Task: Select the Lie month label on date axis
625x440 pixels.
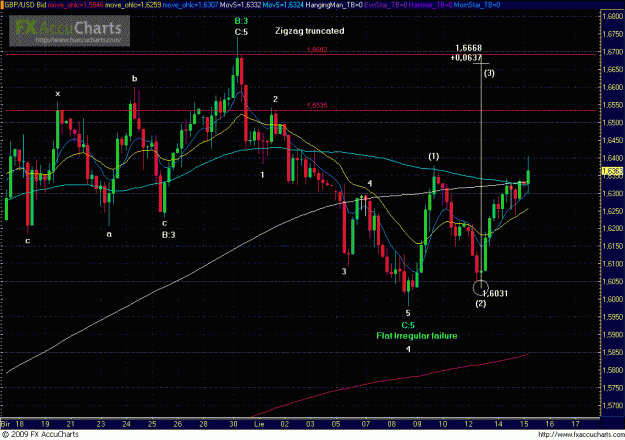Action: [x=259, y=424]
